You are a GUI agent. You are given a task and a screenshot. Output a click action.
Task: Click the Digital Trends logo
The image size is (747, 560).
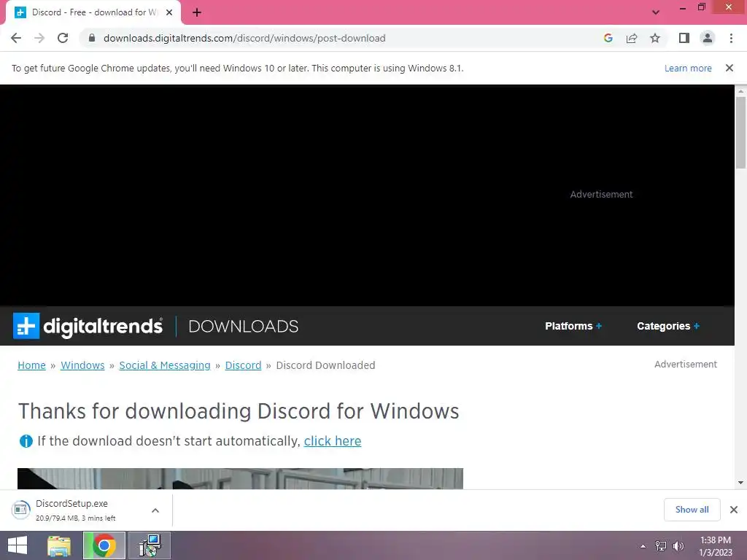[x=88, y=326]
